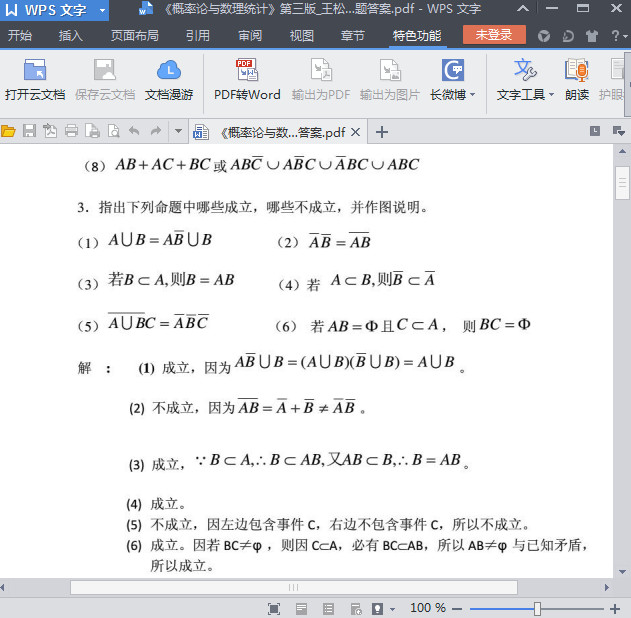Expand the 长微博 dropdown arrow
This screenshot has width=631, height=618.
[473, 95]
